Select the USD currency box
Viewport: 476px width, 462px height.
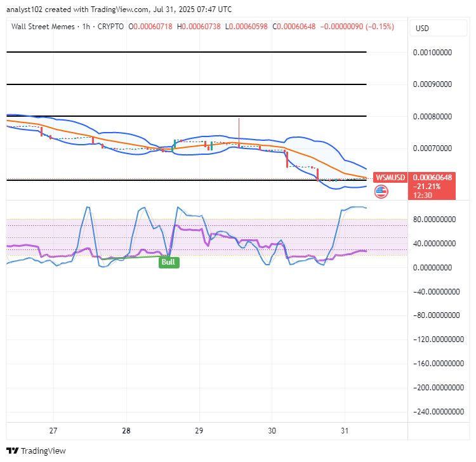[438, 28]
